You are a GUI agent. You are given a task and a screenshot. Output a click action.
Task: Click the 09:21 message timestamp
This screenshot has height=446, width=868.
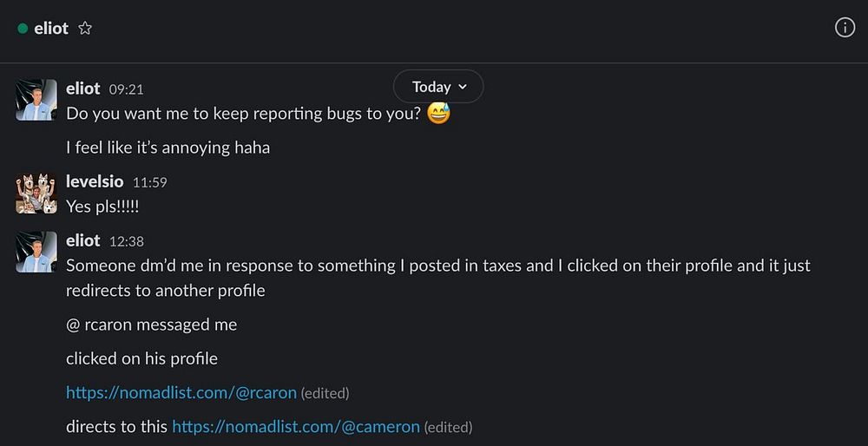[x=126, y=89]
